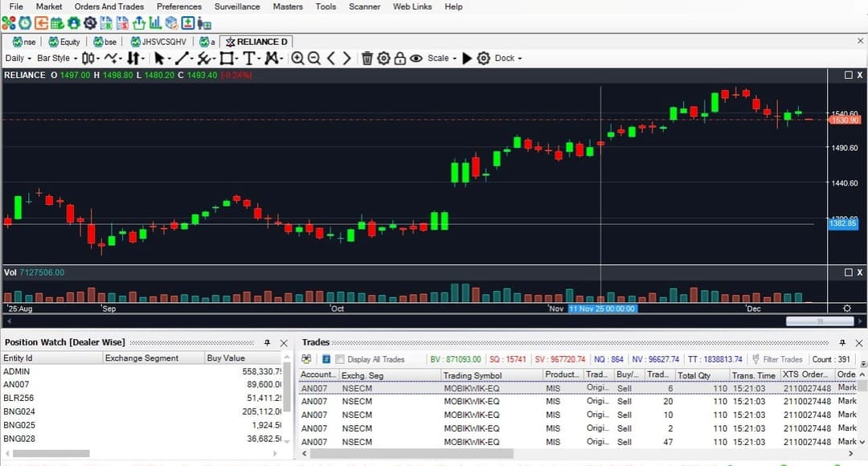Click the gear icon on chart time axis

pyautogui.click(x=847, y=309)
